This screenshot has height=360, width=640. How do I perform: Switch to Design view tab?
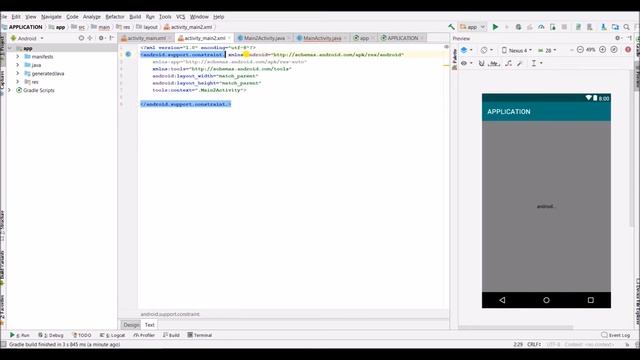[131, 325]
